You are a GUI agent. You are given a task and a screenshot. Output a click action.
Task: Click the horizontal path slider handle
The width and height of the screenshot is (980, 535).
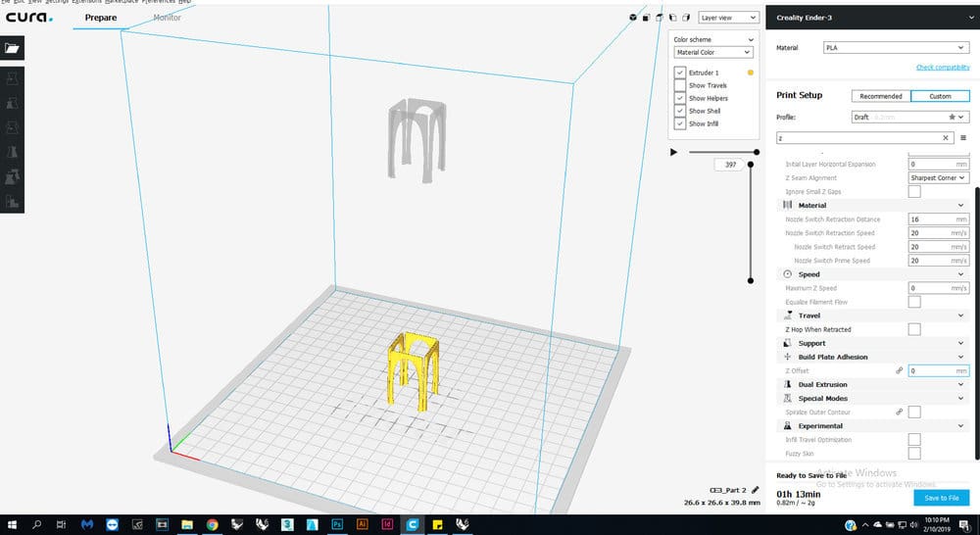pos(757,152)
